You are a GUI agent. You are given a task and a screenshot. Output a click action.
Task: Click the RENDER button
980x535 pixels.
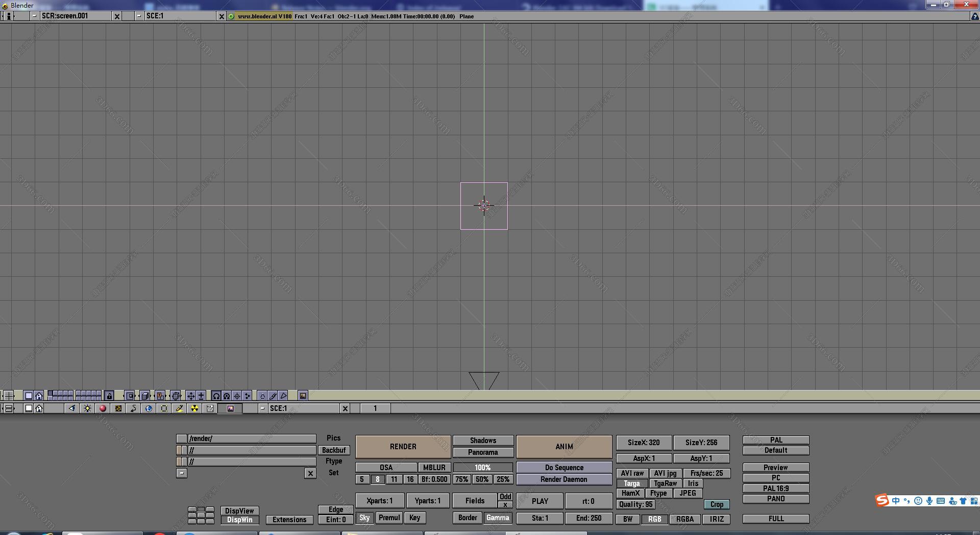point(403,447)
